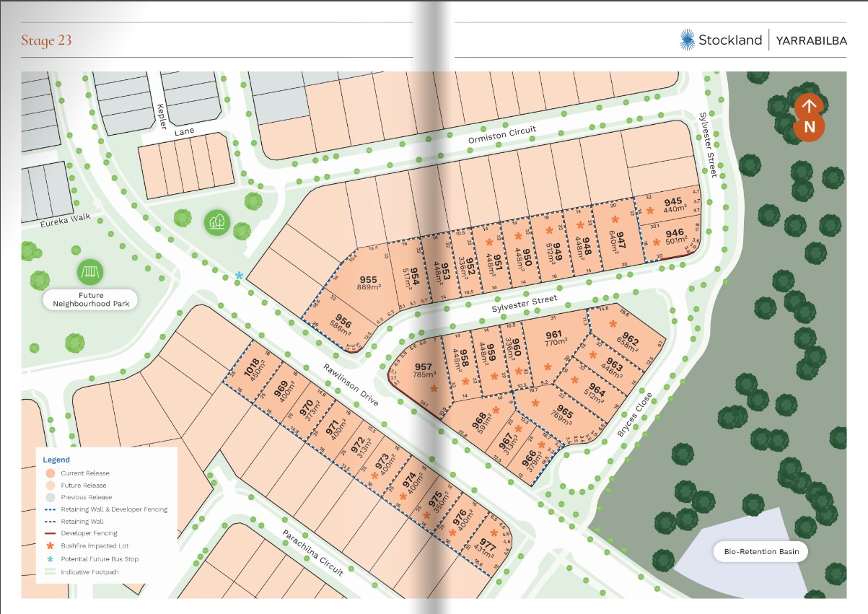The height and width of the screenshot is (614, 868).
Task: Click the Bio-Retention Basin label
Action: [x=760, y=553]
